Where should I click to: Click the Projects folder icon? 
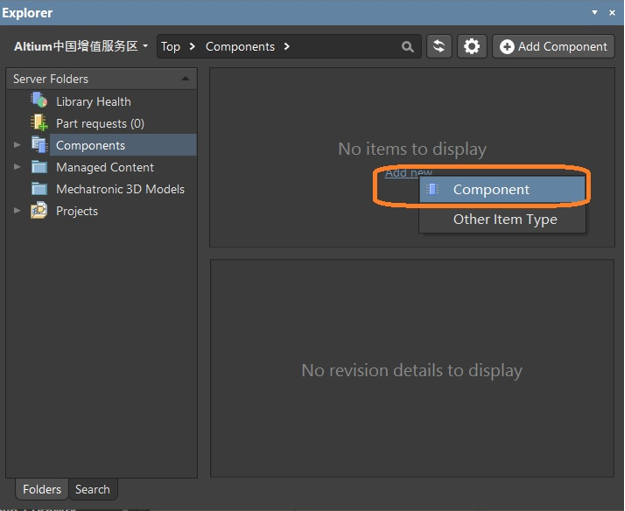39,210
